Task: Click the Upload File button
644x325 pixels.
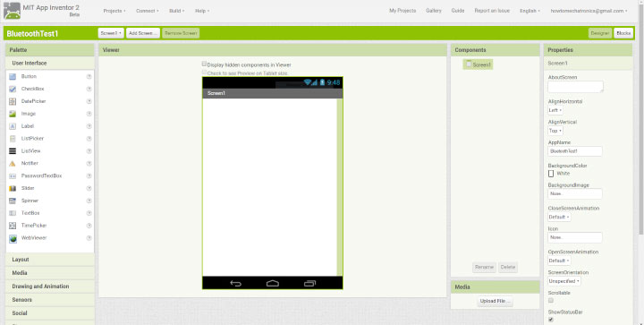Action: point(495,301)
